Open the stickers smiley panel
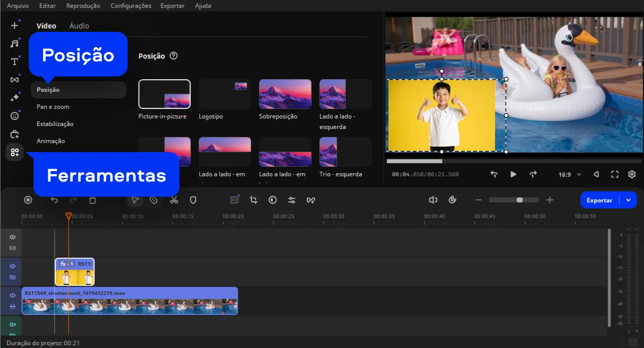Viewport: 644px width, 348px height. tap(14, 116)
